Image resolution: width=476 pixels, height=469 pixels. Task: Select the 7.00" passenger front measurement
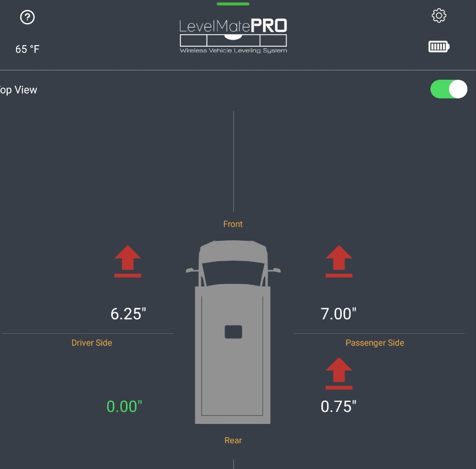(338, 314)
